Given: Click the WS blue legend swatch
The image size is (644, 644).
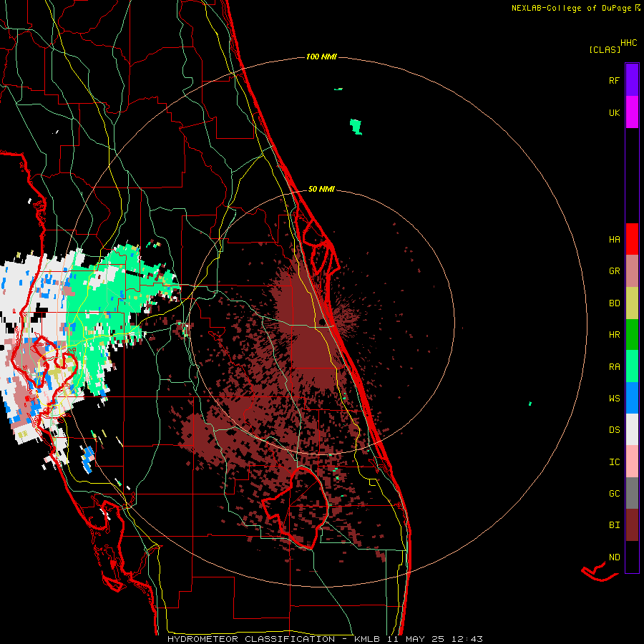Looking at the screenshot, I should [632, 398].
